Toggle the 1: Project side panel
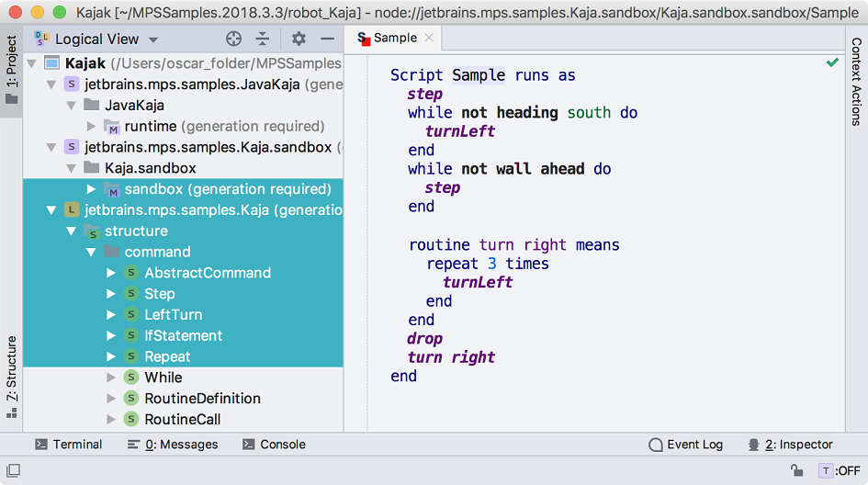The height and width of the screenshot is (485, 868). click(x=11, y=72)
